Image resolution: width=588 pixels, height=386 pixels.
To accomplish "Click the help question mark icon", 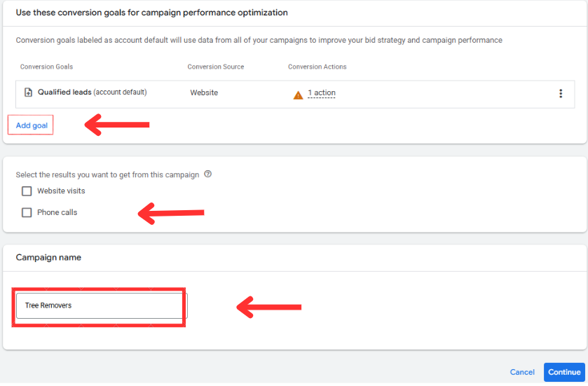I will pyautogui.click(x=208, y=174).
